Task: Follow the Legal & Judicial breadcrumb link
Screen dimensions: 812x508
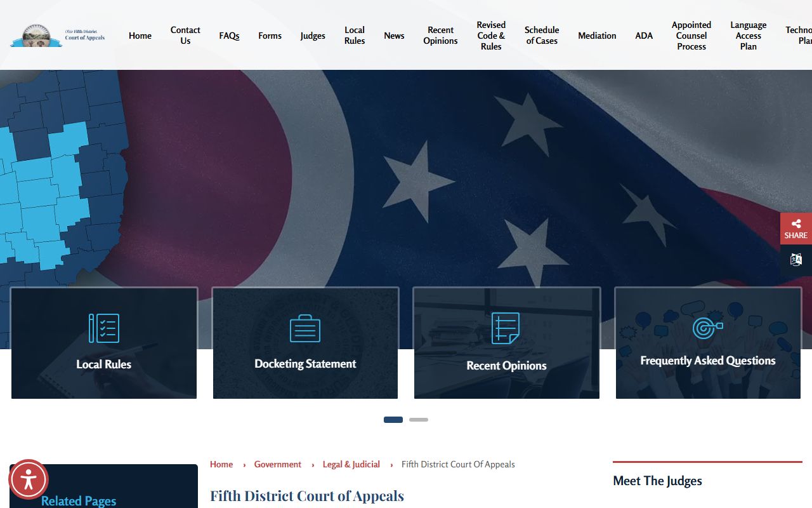Action: pyautogui.click(x=351, y=464)
